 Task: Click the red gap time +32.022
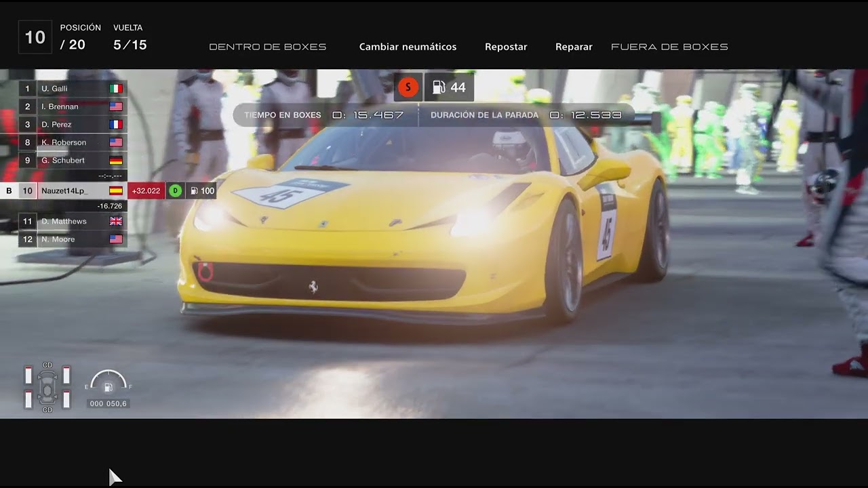click(146, 191)
